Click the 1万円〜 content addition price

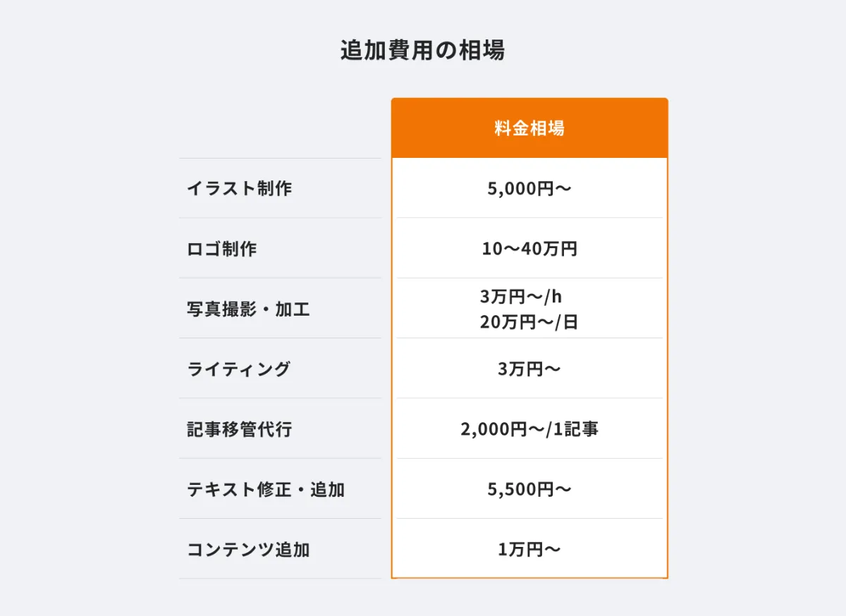529,550
